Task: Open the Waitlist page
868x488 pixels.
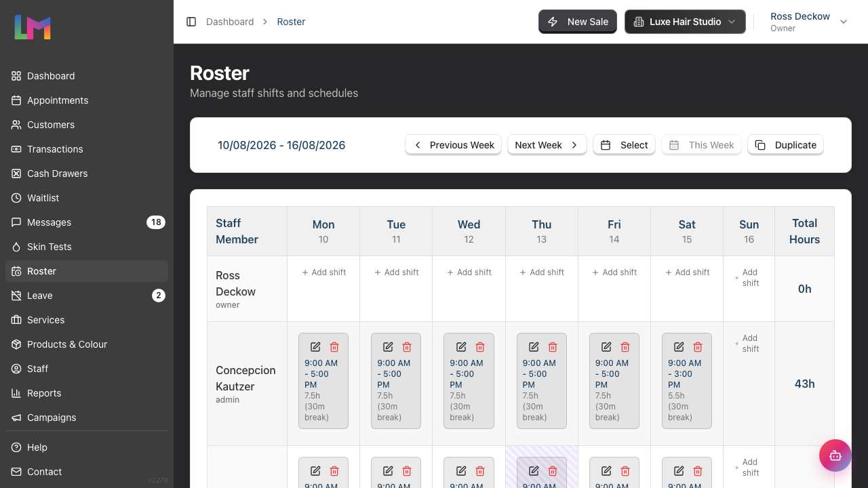Action: [x=87, y=198]
